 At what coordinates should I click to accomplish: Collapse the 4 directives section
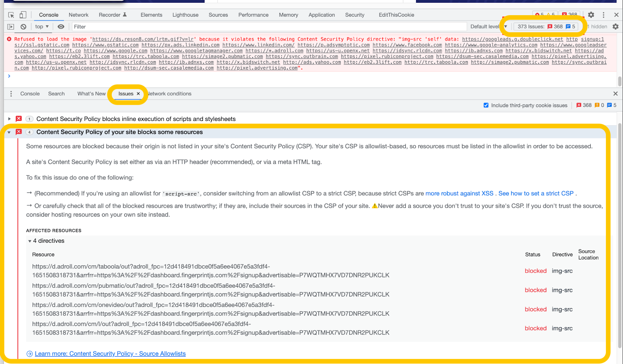(x=30, y=241)
